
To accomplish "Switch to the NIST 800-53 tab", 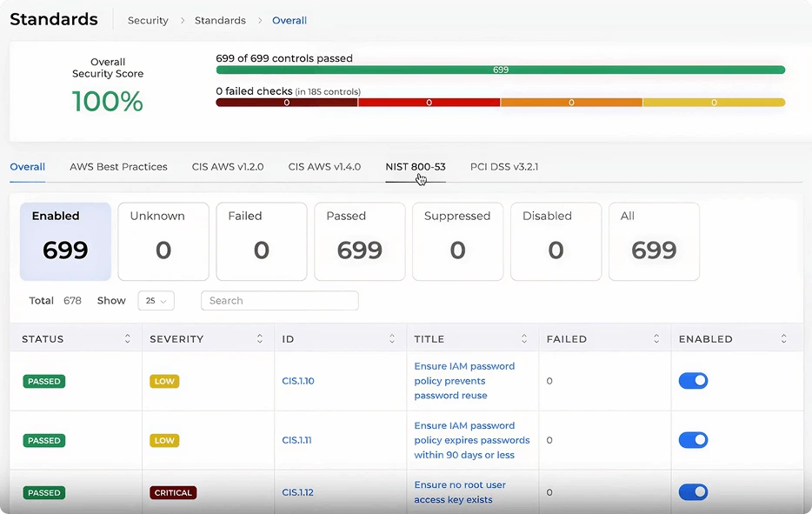I will (416, 167).
